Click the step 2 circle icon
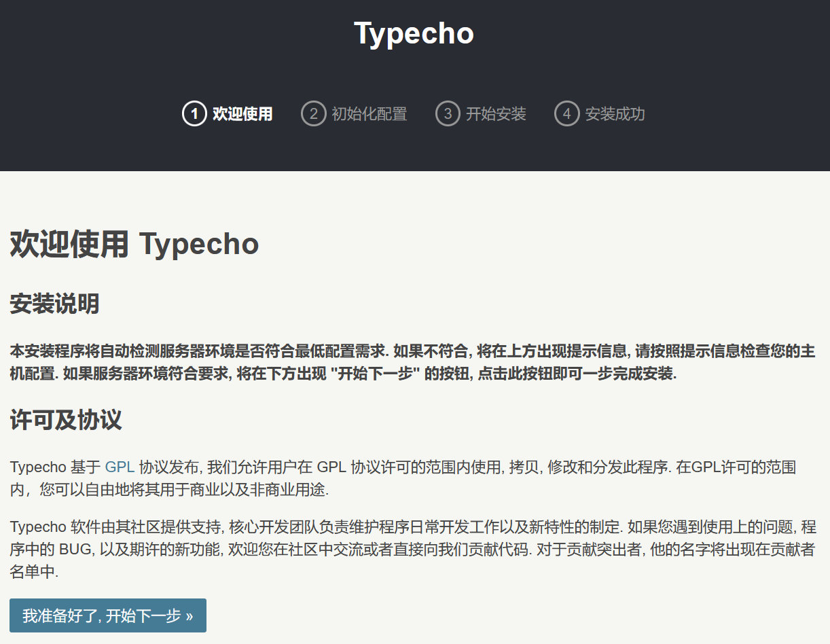This screenshot has width=830, height=644. pyautogui.click(x=312, y=113)
